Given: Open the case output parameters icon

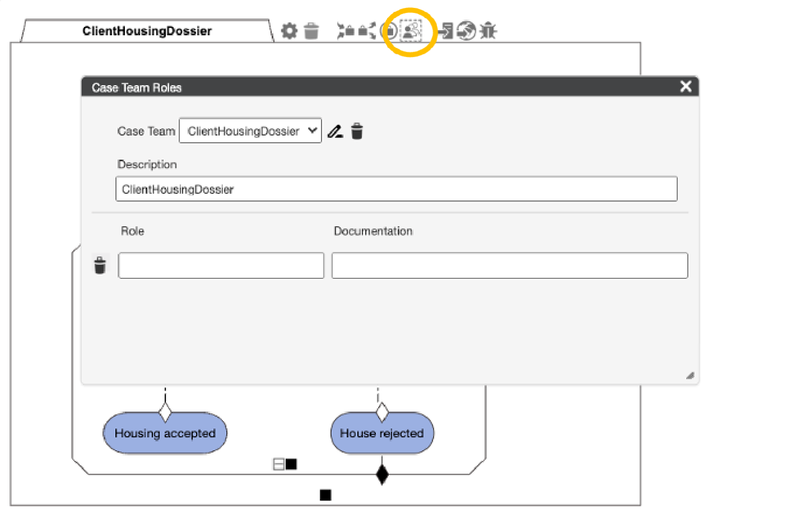Looking at the screenshot, I should (x=367, y=31).
